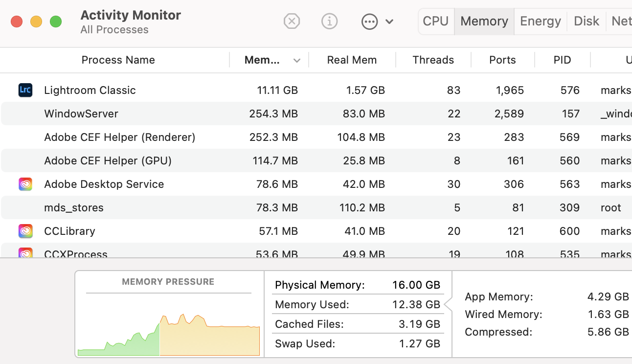Image resolution: width=632 pixels, height=364 pixels.
Task: Select Adobe CEF Helper (GPU) process
Action: tap(108, 160)
